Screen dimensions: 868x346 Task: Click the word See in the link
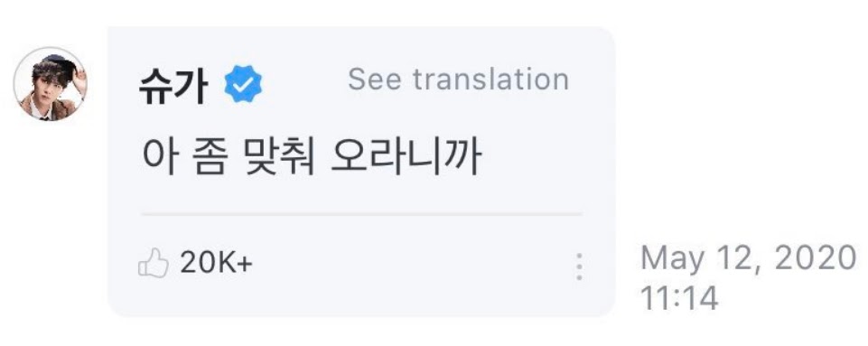tap(375, 79)
